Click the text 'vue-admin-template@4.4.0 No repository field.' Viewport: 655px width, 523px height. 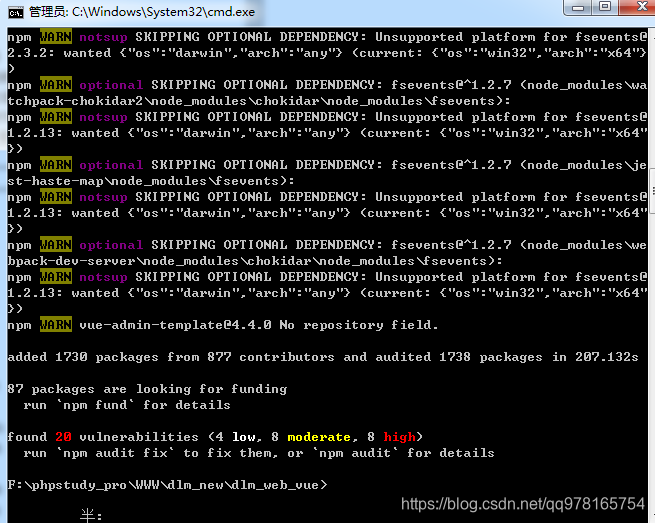[x=259, y=325]
